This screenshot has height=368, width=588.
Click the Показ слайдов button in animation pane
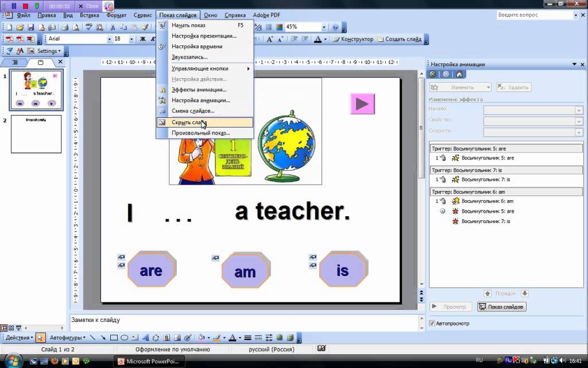click(x=501, y=307)
